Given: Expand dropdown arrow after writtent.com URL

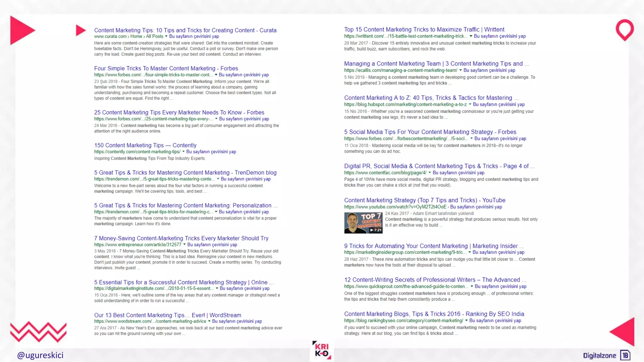Looking at the screenshot, I should (471, 36).
